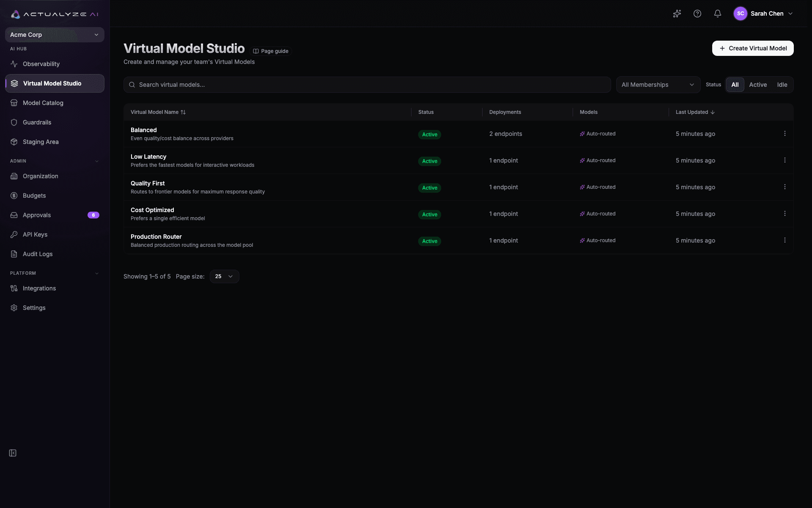Image resolution: width=812 pixels, height=508 pixels.
Task: Click the Search virtual models field
Action: (367, 85)
